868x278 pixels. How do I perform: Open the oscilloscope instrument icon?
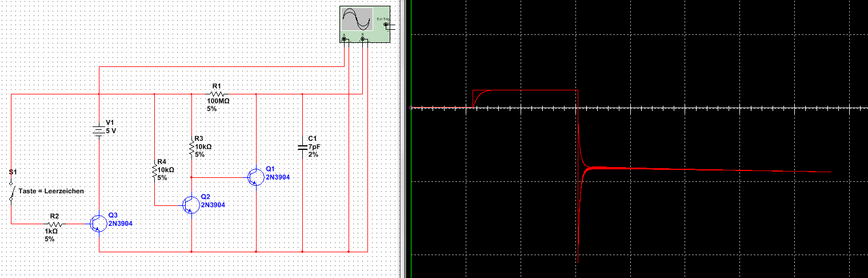pyautogui.click(x=365, y=23)
